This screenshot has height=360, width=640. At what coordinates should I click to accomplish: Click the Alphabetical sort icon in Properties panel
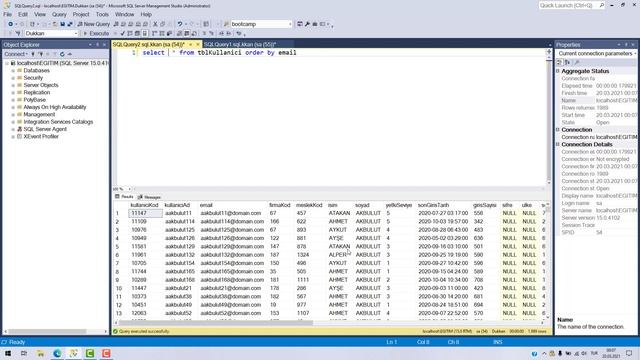click(x=567, y=62)
